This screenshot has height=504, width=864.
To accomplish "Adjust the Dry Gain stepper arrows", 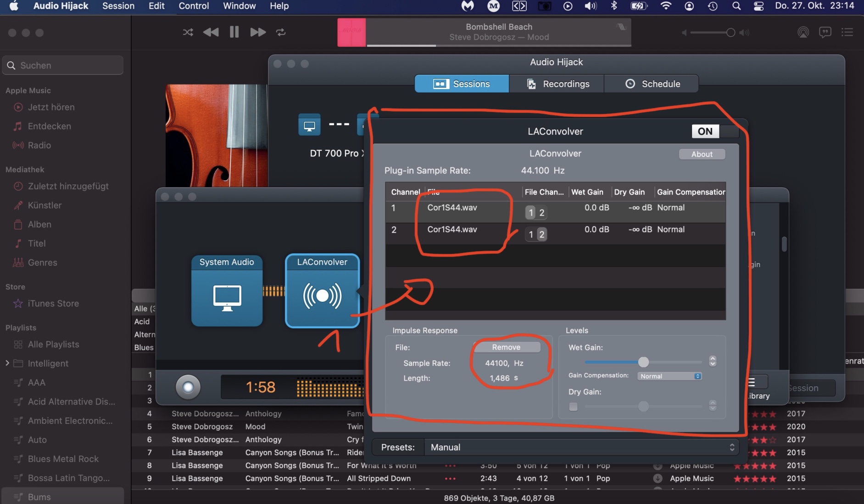I will point(713,405).
